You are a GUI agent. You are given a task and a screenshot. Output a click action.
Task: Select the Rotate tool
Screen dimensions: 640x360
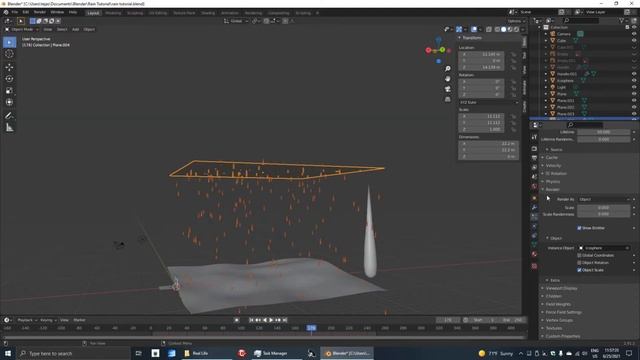tap(9, 79)
